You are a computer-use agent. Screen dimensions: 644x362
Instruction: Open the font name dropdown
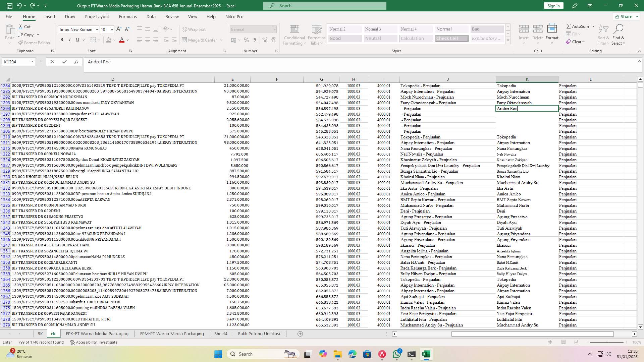pyautogui.click(x=97, y=29)
